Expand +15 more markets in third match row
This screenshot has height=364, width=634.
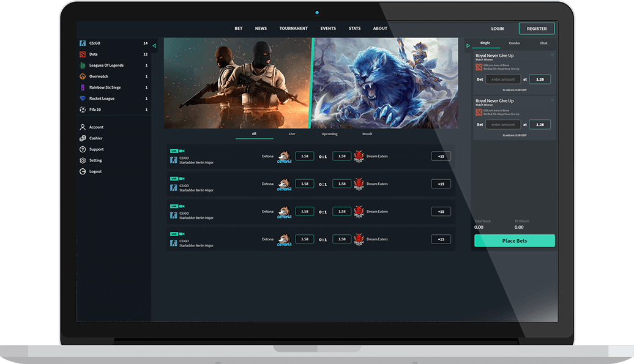[441, 212]
